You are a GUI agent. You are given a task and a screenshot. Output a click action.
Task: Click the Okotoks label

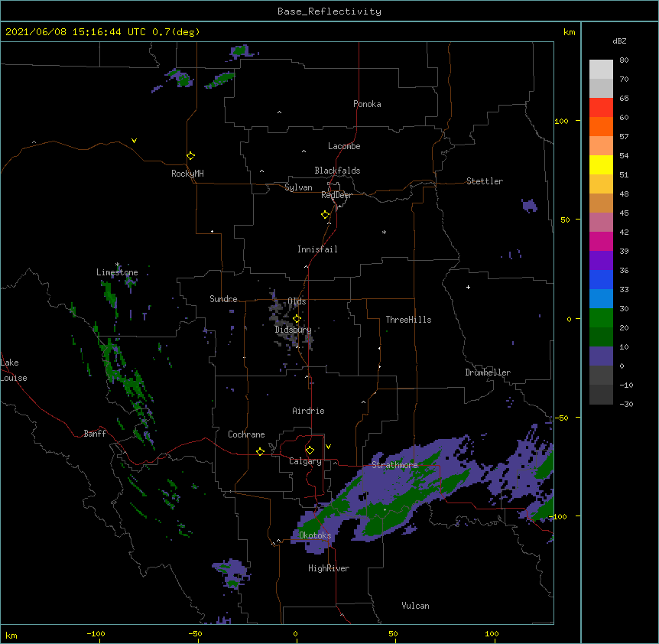pos(315,535)
